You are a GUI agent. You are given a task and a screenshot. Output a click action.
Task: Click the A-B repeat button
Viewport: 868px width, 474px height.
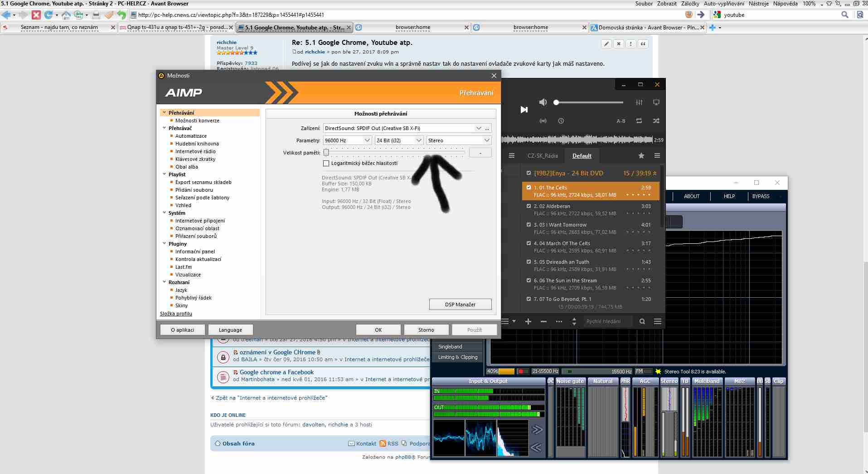coord(621,121)
